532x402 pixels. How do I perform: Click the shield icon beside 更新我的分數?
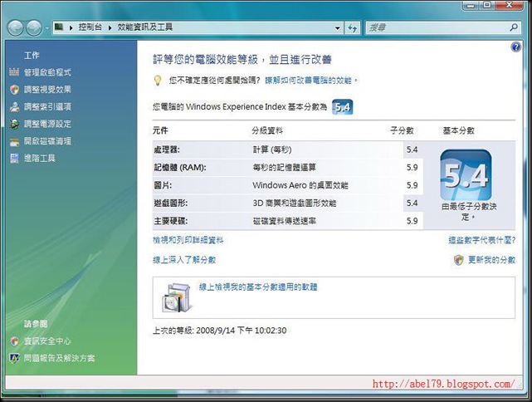[x=458, y=260]
